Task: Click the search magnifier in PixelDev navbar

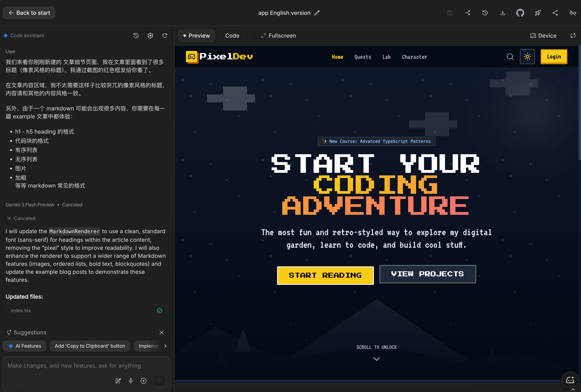Action: (x=510, y=57)
